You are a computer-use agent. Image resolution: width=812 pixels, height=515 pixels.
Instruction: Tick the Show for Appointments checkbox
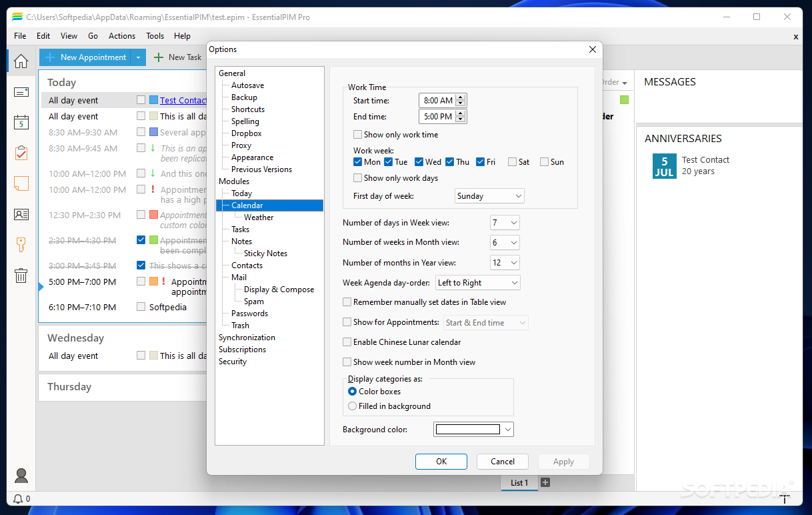[347, 322]
